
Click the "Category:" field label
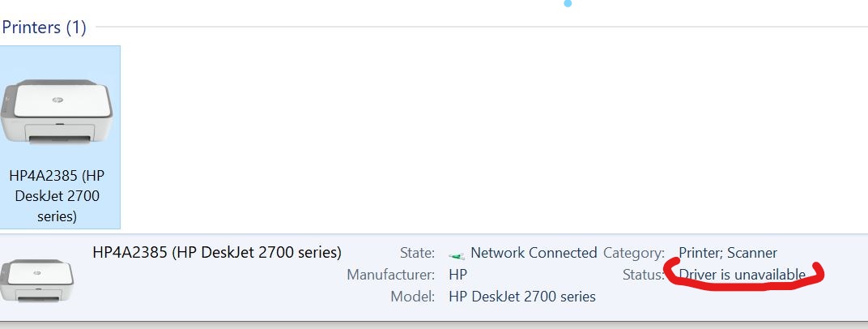634,253
